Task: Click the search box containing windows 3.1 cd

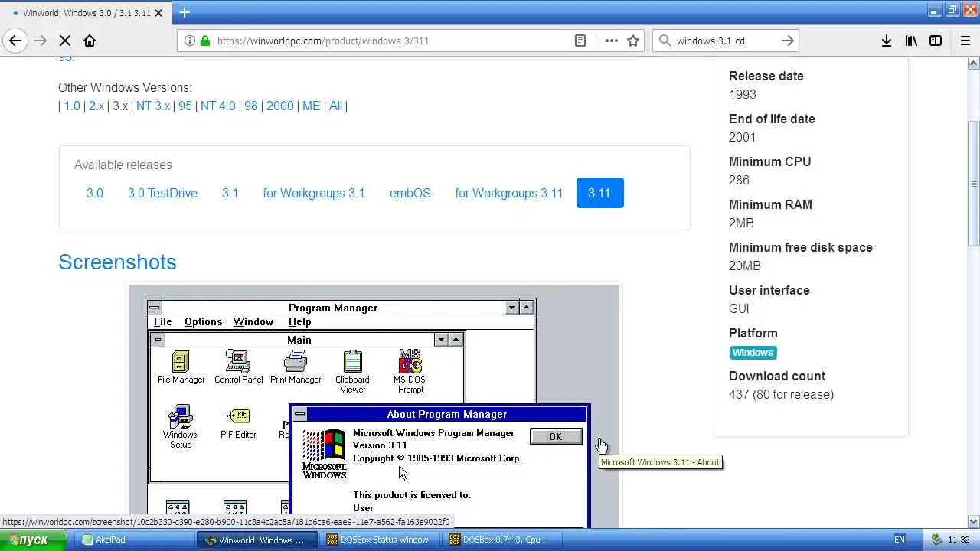Action: pyautogui.click(x=726, y=41)
